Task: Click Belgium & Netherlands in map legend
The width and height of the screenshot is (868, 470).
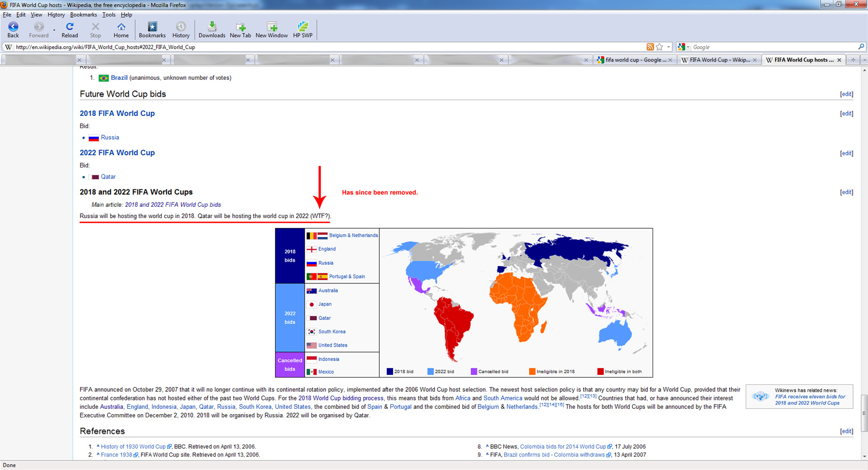Action: pyautogui.click(x=353, y=236)
